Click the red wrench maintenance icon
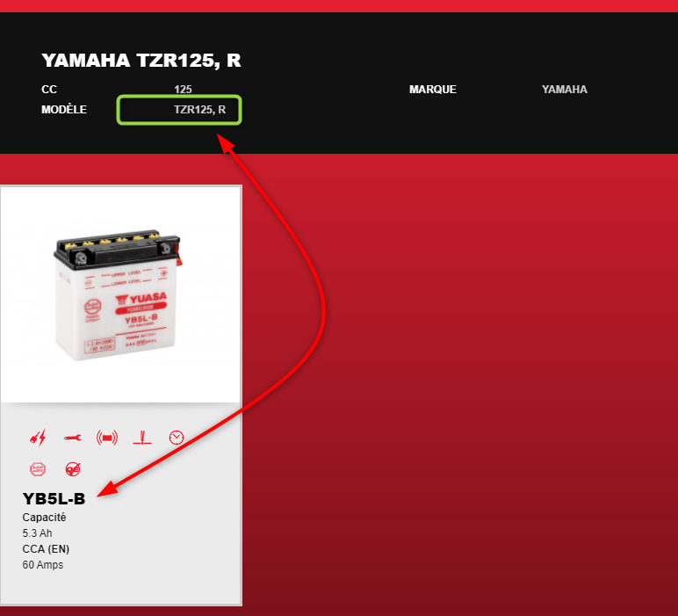Image resolution: width=678 pixels, height=616 pixels. click(x=73, y=438)
